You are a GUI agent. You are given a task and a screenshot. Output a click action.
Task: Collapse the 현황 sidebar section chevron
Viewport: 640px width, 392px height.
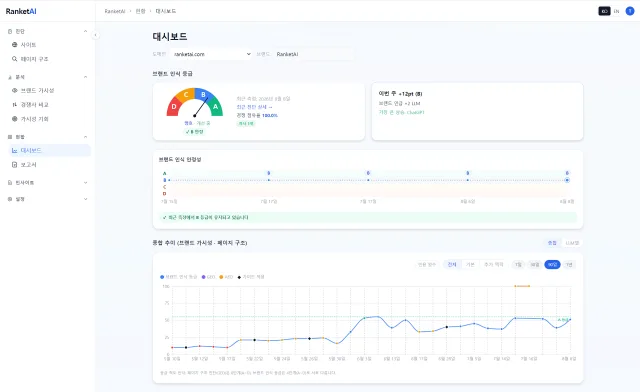(85, 137)
